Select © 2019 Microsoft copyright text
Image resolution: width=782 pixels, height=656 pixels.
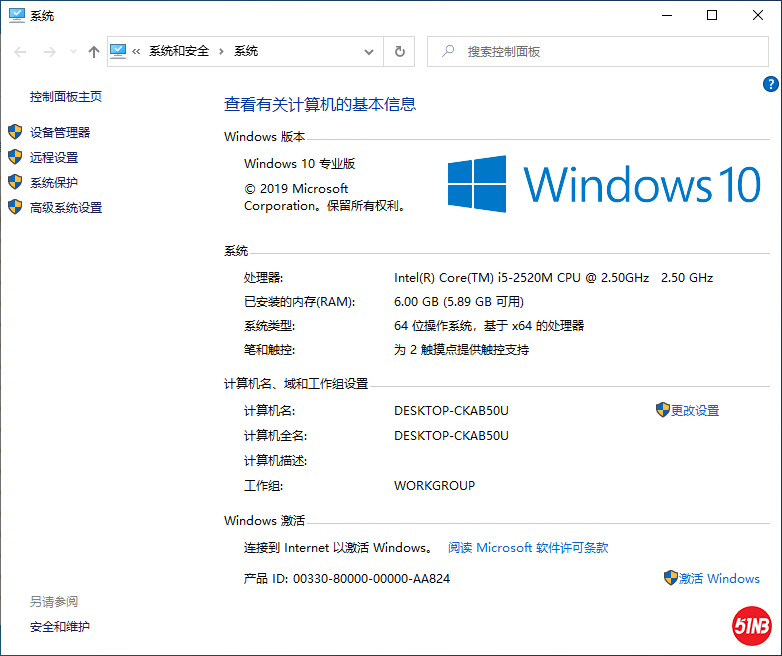(324, 197)
